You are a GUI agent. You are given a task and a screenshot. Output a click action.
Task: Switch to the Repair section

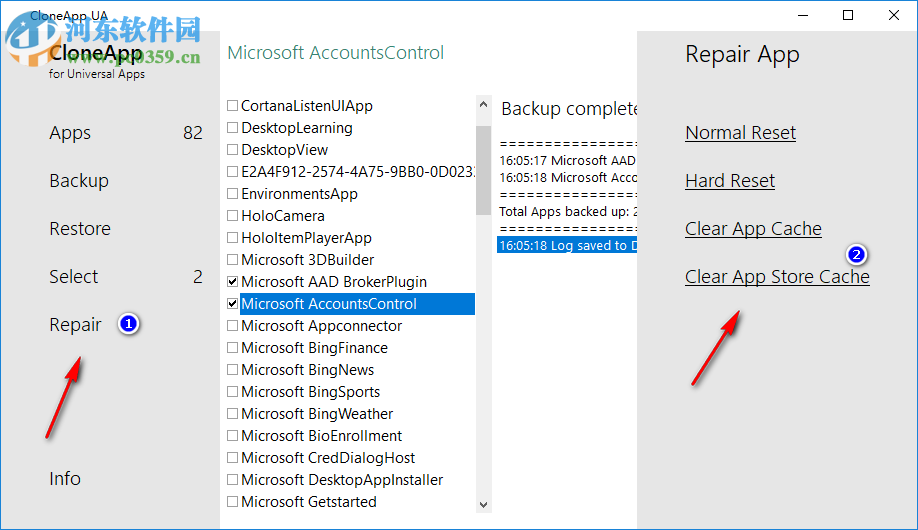[x=75, y=325]
